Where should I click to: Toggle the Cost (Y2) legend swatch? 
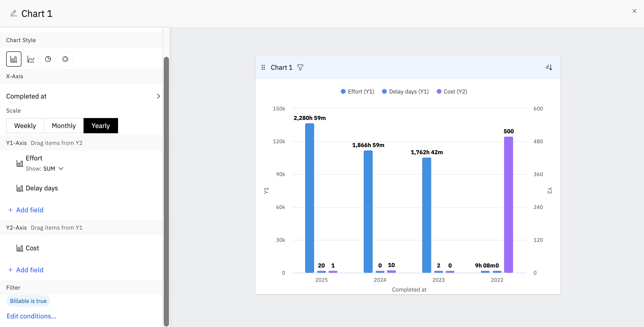click(x=439, y=91)
